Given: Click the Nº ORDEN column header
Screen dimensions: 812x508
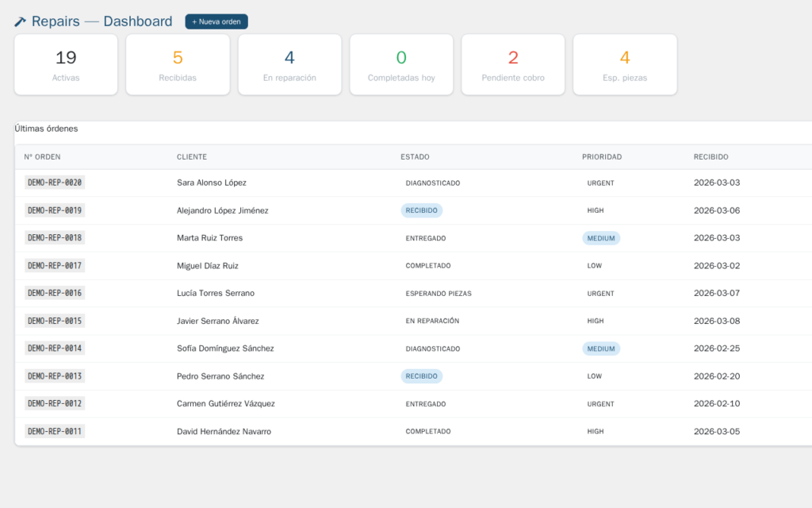Looking at the screenshot, I should [42, 157].
